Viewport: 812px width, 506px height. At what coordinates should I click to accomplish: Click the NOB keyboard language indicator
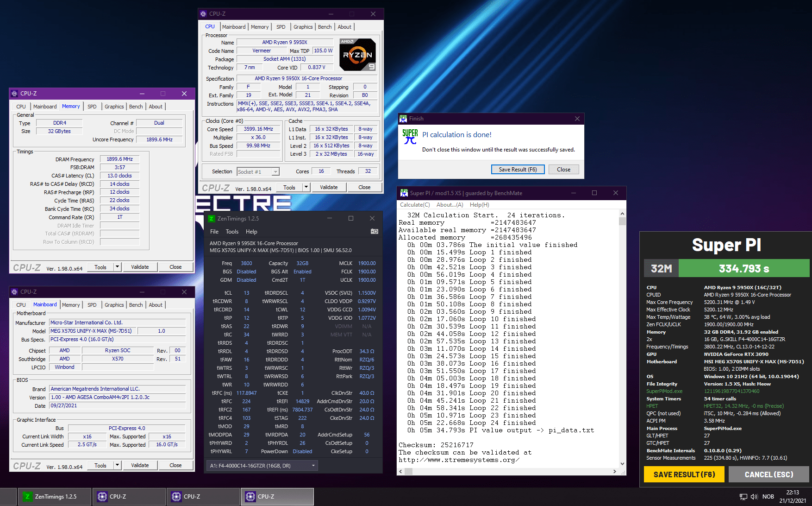[x=768, y=497]
